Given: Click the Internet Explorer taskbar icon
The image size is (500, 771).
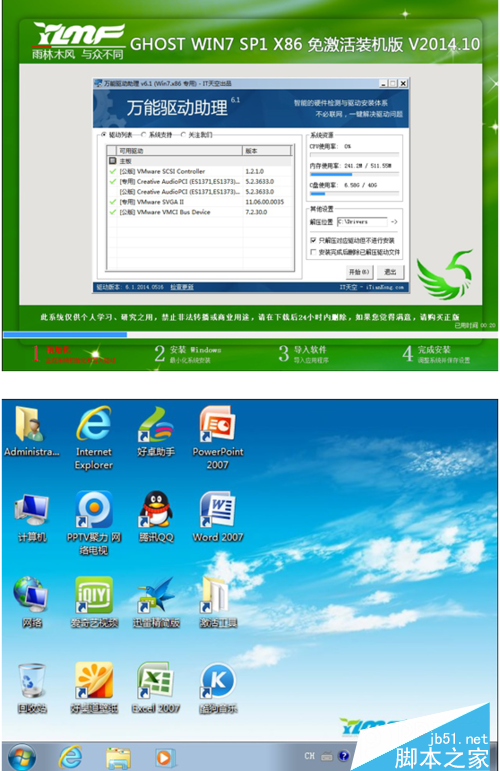Looking at the screenshot, I should tap(71, 757).
